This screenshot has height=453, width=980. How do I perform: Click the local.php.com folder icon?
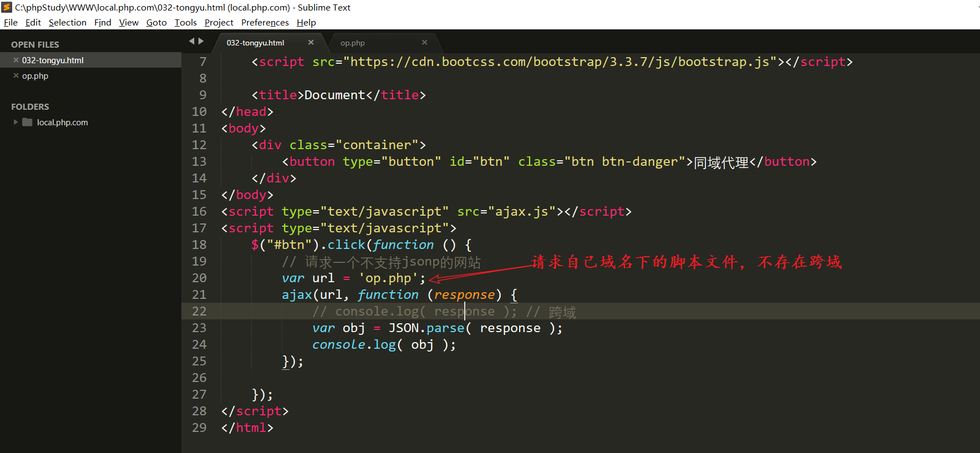point(27,122)
